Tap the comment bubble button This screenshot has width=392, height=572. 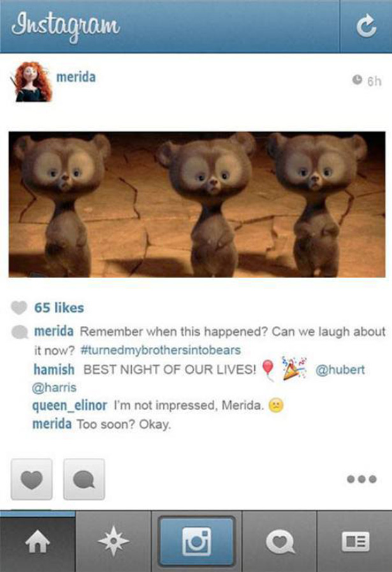[84, 480]
